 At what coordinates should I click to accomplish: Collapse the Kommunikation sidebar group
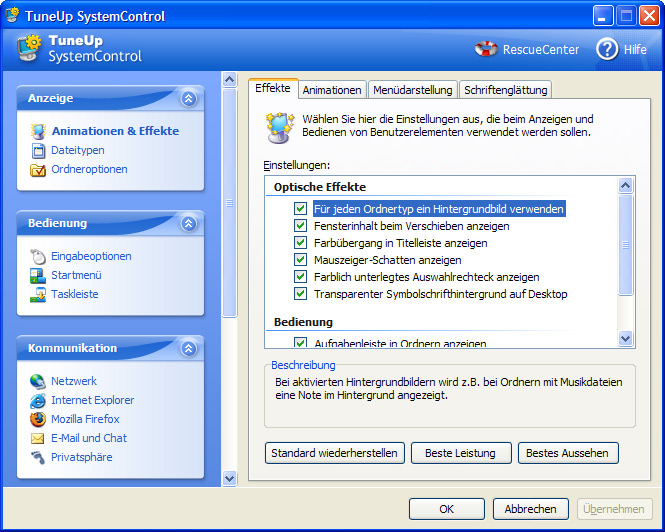coord(189,349)
